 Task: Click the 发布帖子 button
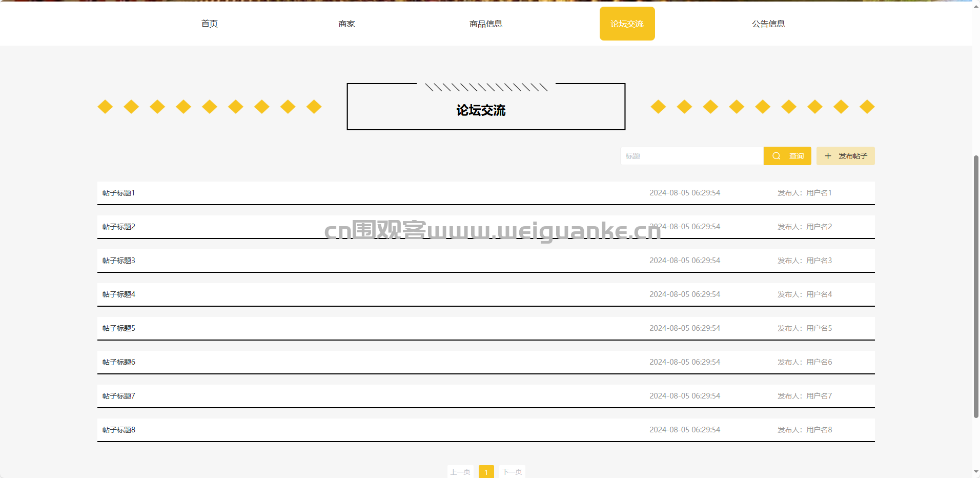846,156
